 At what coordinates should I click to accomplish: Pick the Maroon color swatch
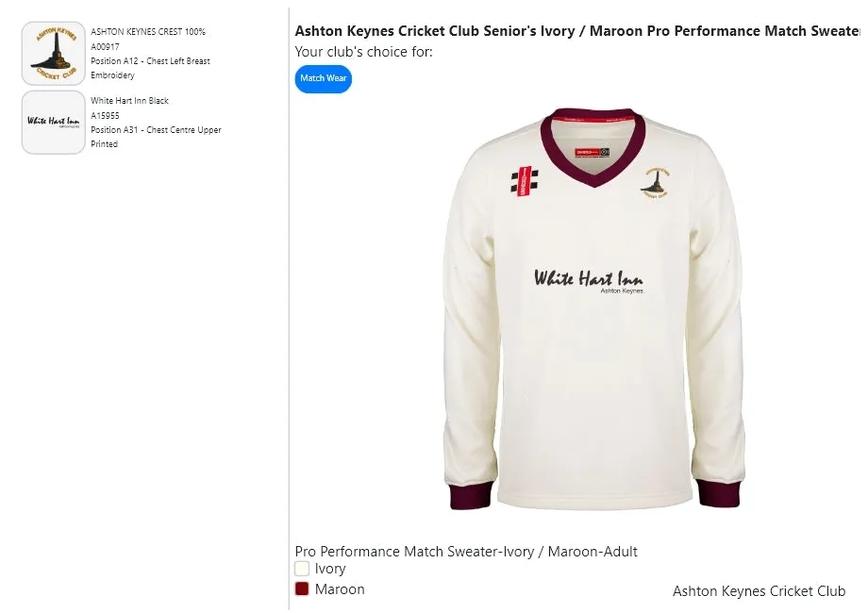(302, 588)
